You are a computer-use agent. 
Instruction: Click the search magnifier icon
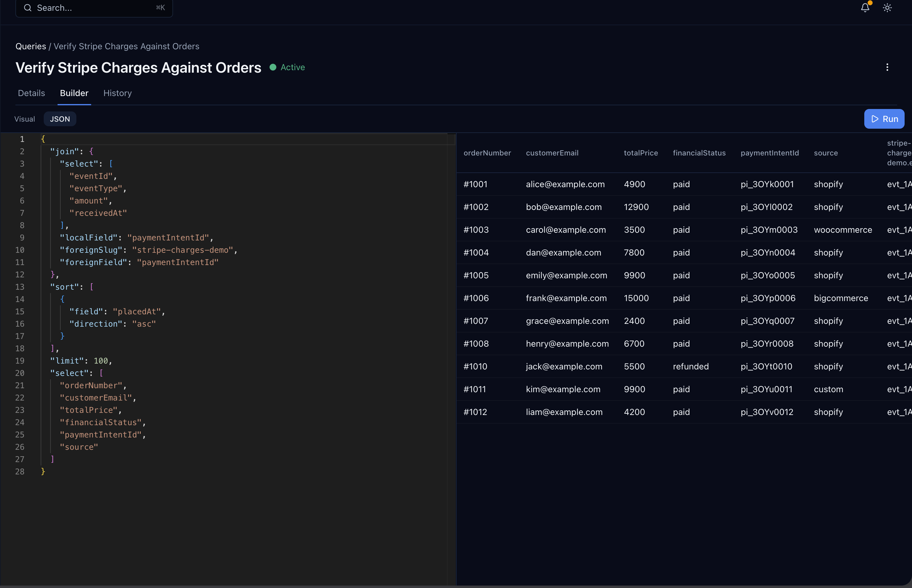click(x=27, y=8)
